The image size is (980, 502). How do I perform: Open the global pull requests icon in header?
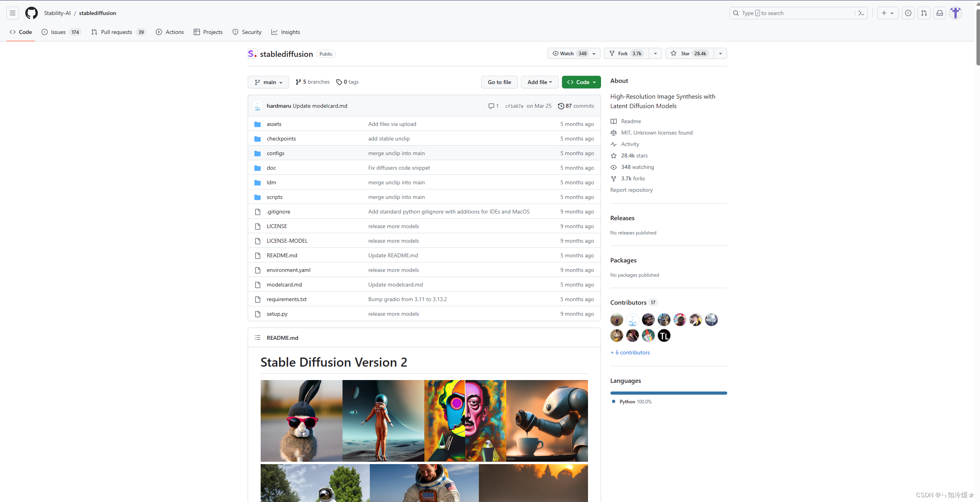click(x=924, y=13)
